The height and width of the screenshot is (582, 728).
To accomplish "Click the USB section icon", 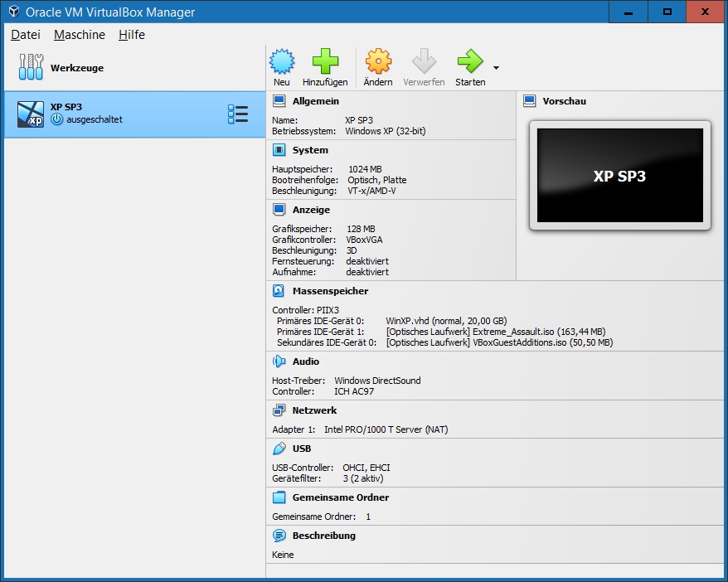I will point(279,448).
